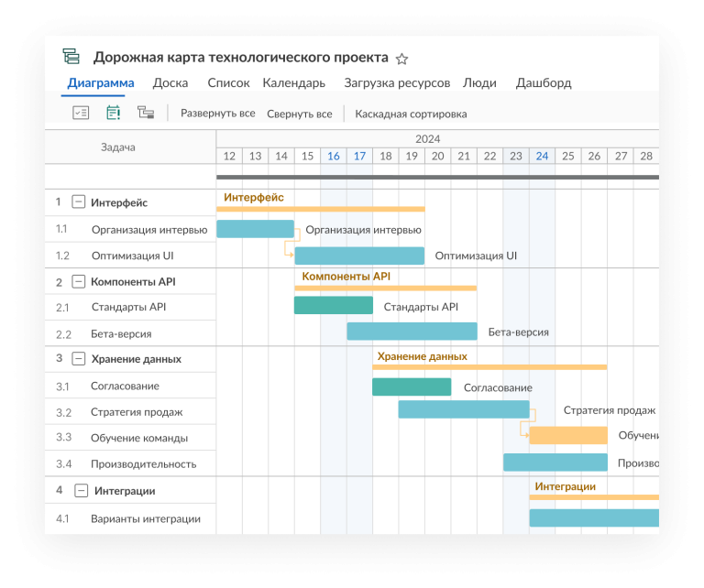
Task: Collapse the Интерфейс task group
Action: [x=79, y=202]
